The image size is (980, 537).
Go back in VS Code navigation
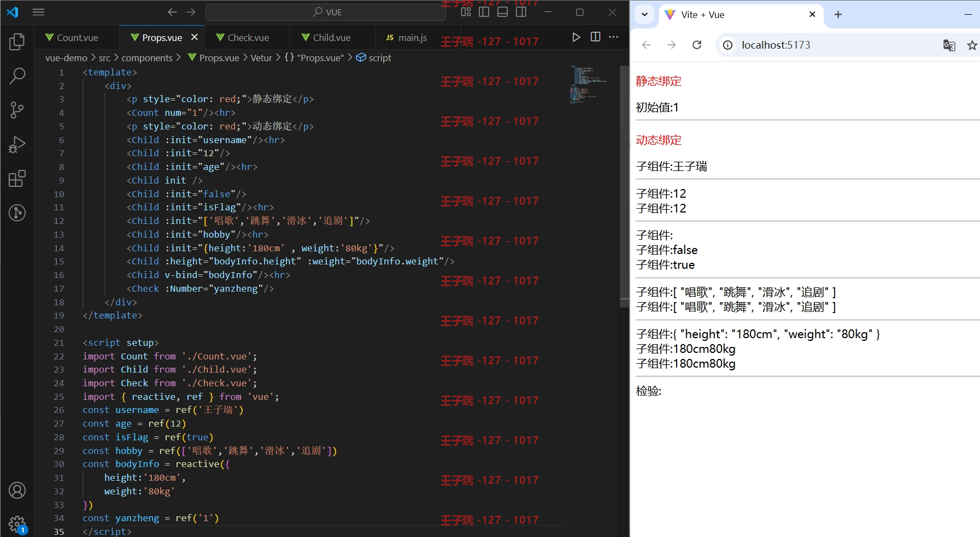[x=172, y=12]
